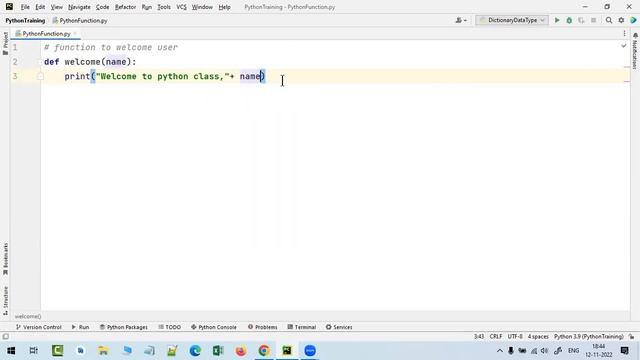Open the File menu
Viewport: 640px width, 360px height.
coord(25,7)
